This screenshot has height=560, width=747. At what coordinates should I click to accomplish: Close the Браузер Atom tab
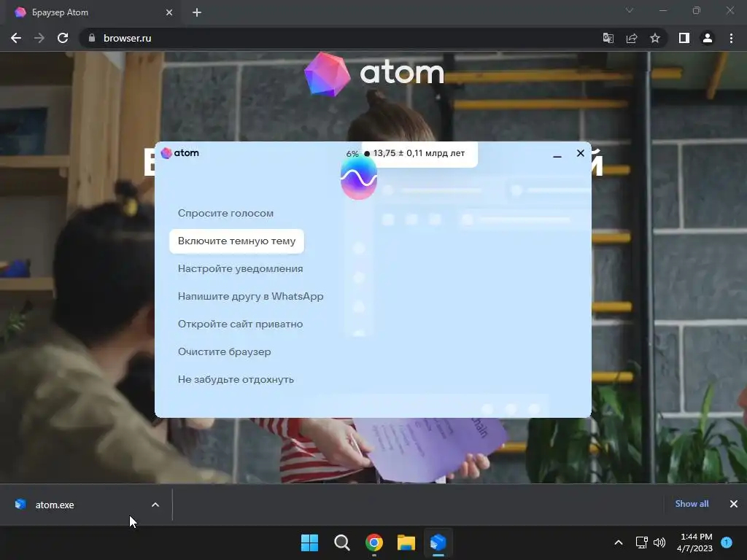point(169,12)
